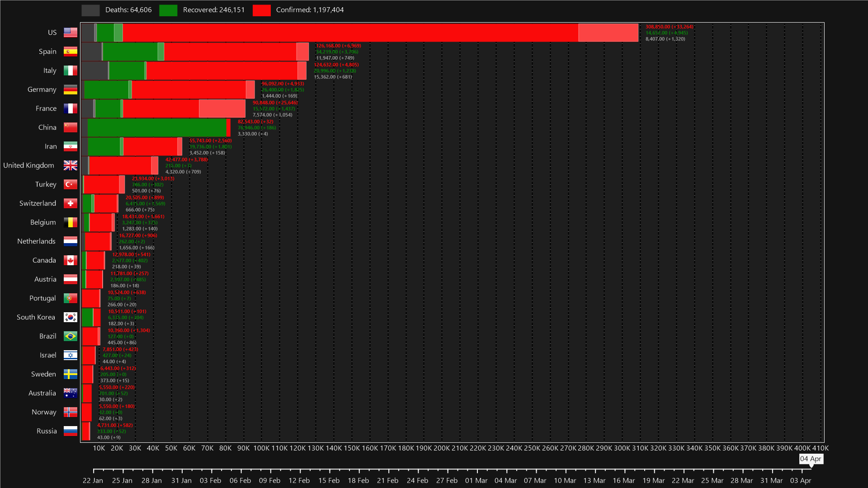Screen dimensions: 868x488
Task: Click the Iran flag icon
Action: (x=71, y=146)
